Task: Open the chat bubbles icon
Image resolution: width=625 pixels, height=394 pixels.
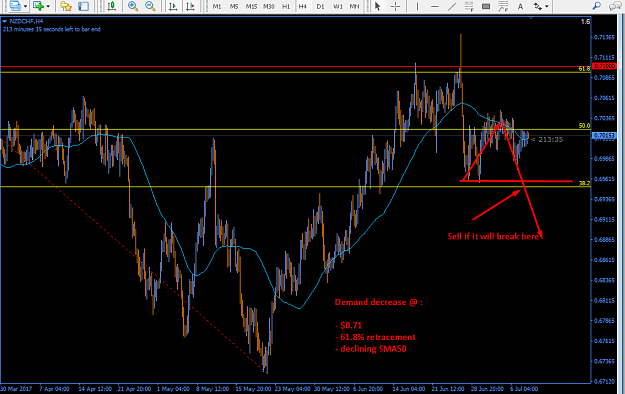Action: pos(615,6)
